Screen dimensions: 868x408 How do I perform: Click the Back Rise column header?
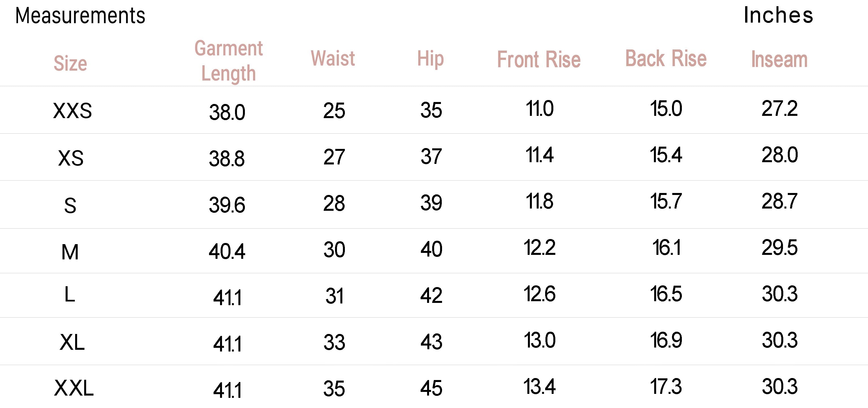pyautogui.click(x=666, y=58)
